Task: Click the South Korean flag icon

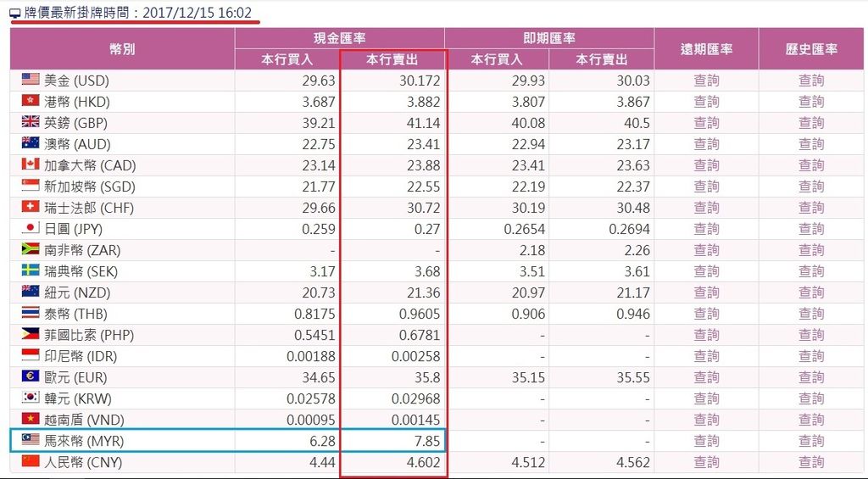Action: [x=31, y=398]
